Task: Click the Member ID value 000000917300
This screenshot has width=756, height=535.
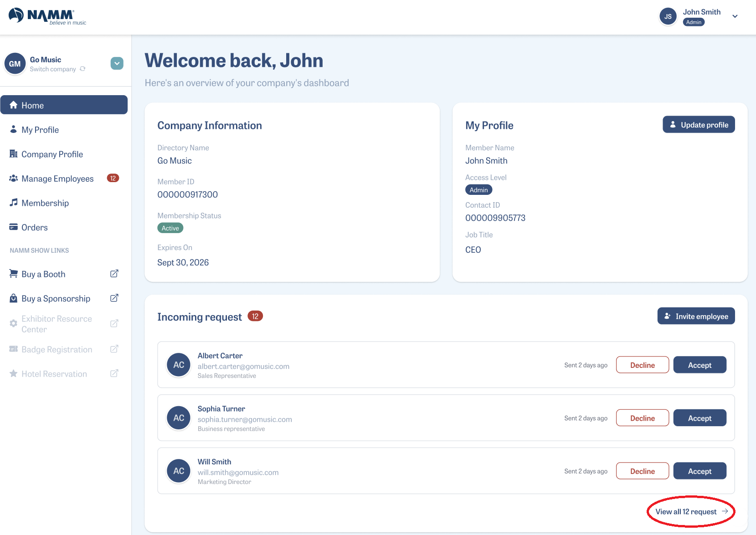Action: [x=187, y=195]
